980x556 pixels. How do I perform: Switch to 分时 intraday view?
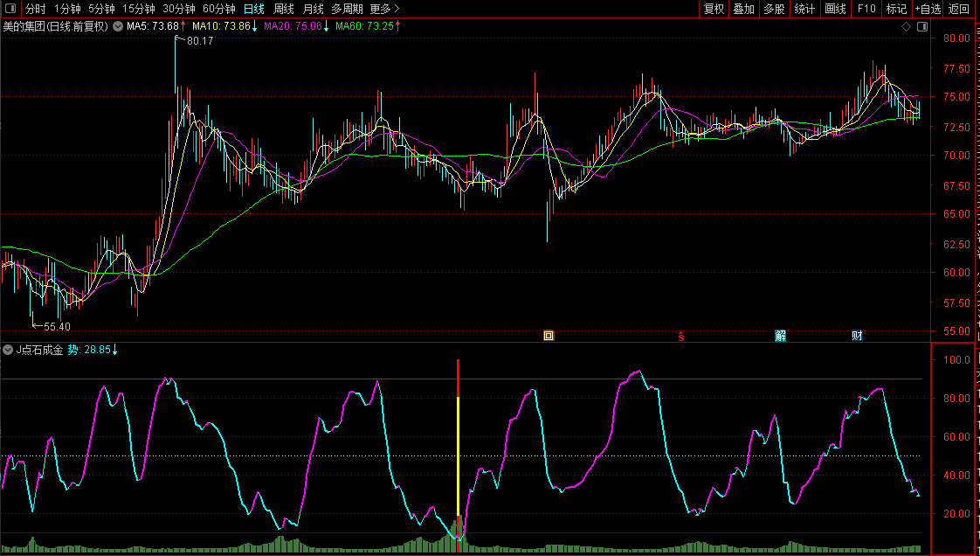[x=35, y=9]
